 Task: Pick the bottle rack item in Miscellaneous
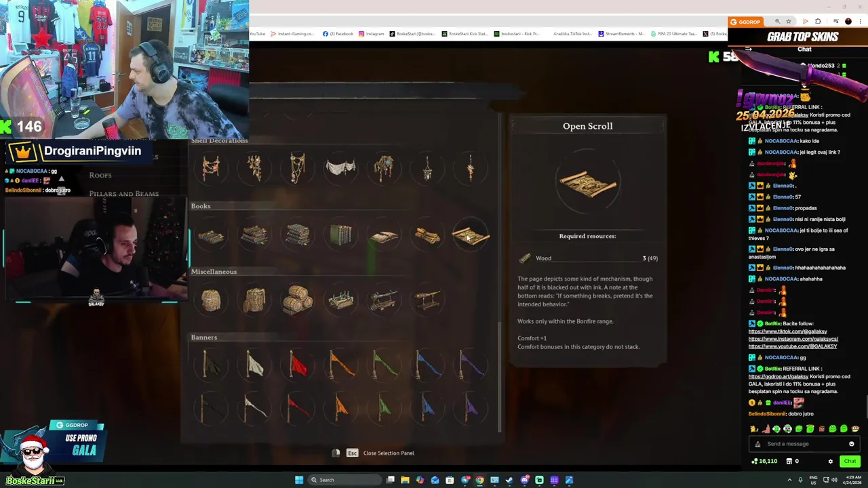point(341,300)
